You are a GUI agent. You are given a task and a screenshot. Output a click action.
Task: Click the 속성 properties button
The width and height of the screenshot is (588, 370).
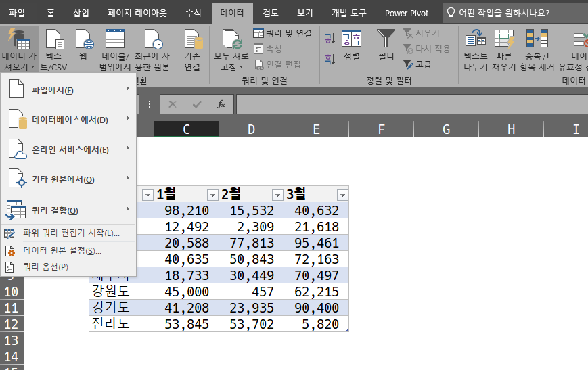[x=268, y=49]
